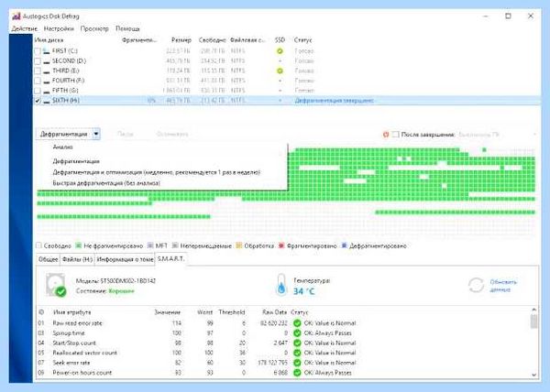This screenshot has height=392, width=550.
Task: Enable the 'После завершения' checkbox
Action: [396, 134]
